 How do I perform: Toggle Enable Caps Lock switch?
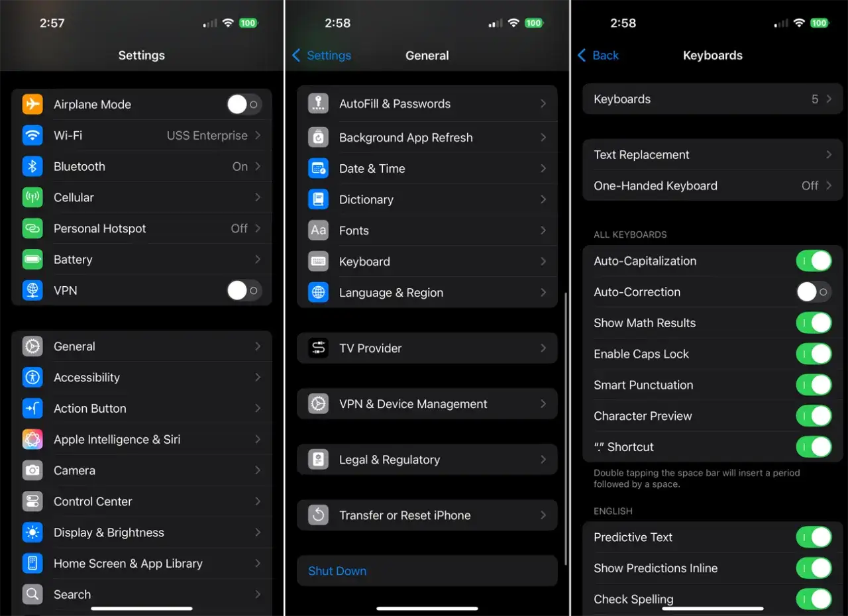pos(814,354)
